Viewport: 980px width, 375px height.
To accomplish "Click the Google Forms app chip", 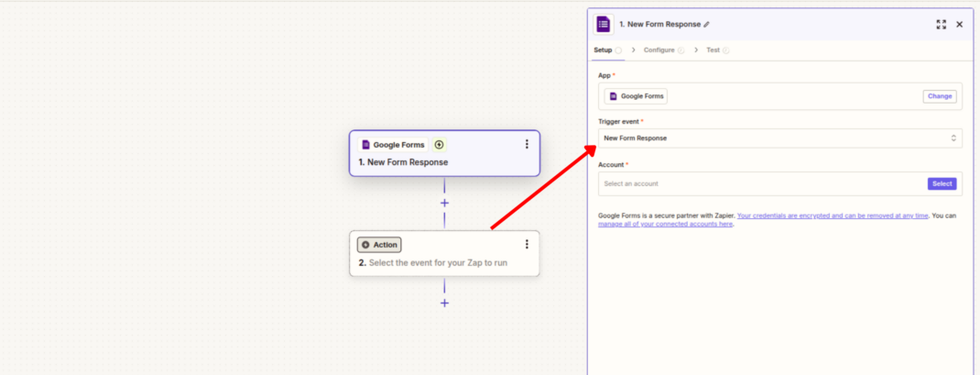I will (636, 96).
